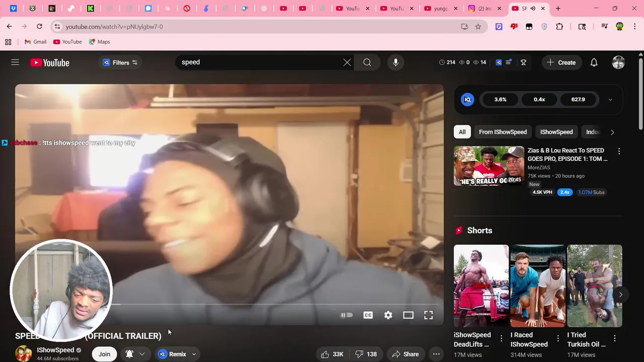Viewport: 644px width, 362px height.
Task: Click the round blue IQ logo in the stats panel
Action: click(x=467, y=100)
